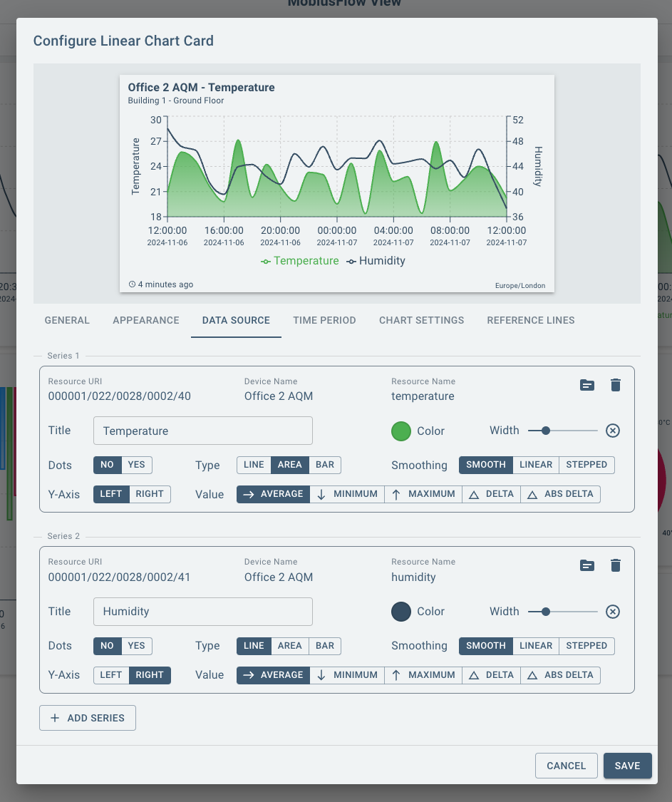Enable dots by clicking Yes in Series 1
672x802 pixels.
136,465
